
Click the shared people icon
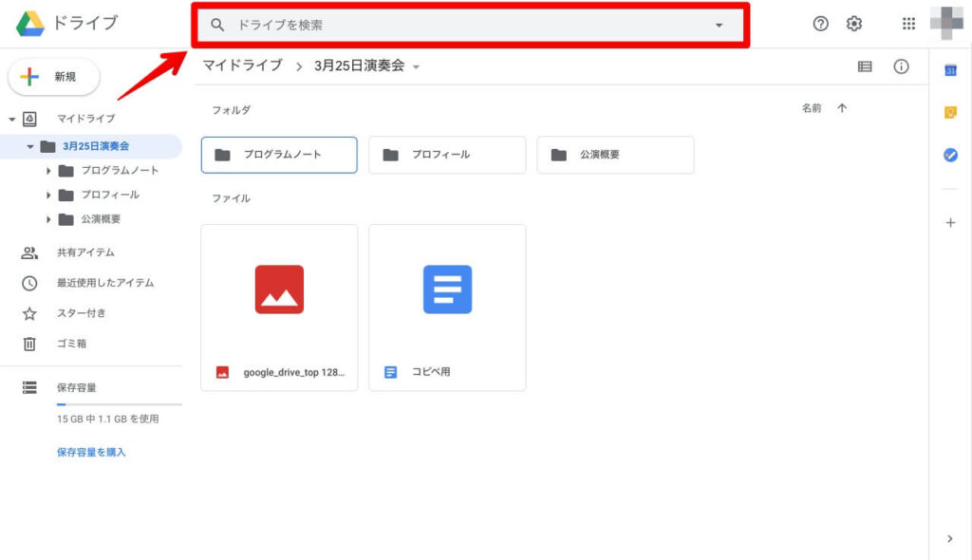(x=29, y=252)
